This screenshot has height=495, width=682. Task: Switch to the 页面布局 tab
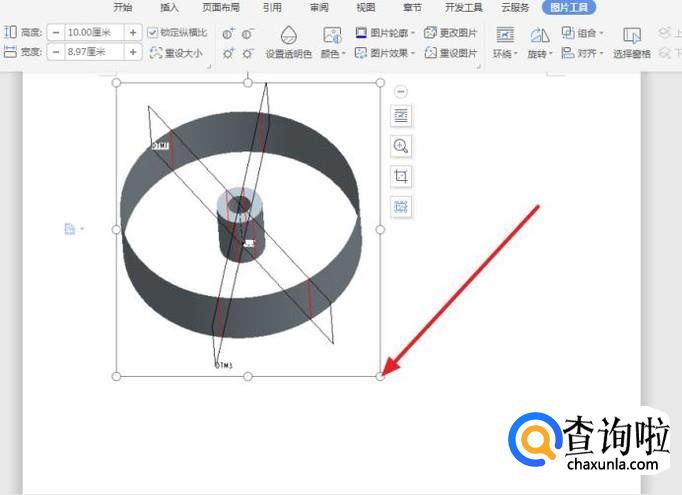coord(221,7)
